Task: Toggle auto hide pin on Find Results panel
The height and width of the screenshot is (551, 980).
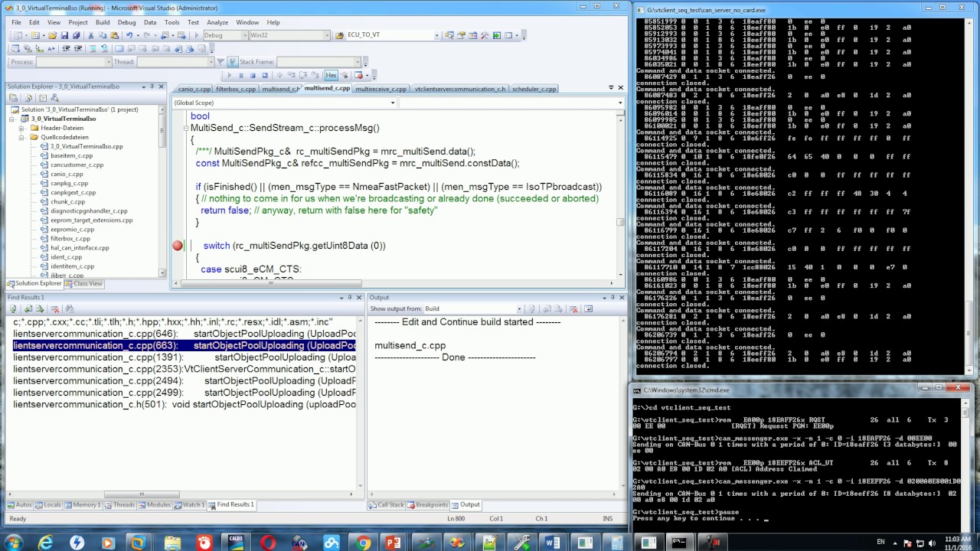Action: pyautogui.click(x=350, y=298)
